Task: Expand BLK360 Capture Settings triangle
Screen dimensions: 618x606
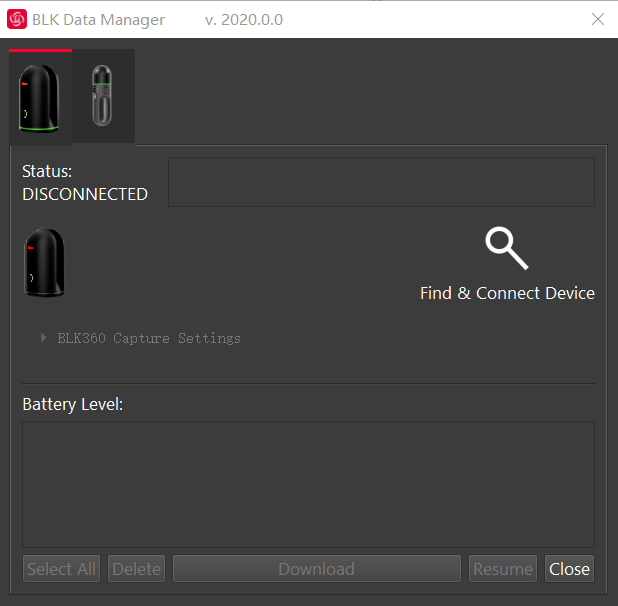Action: coord(43,338)
